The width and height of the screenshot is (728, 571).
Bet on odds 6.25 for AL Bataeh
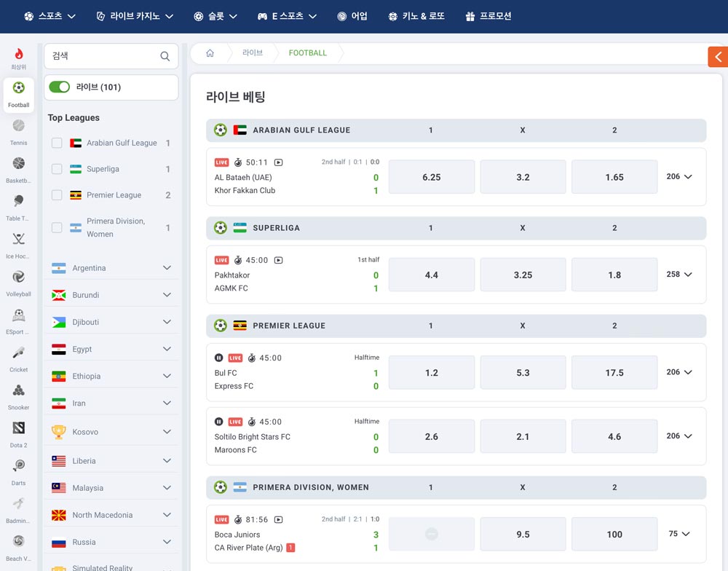(x=431, y=177)
